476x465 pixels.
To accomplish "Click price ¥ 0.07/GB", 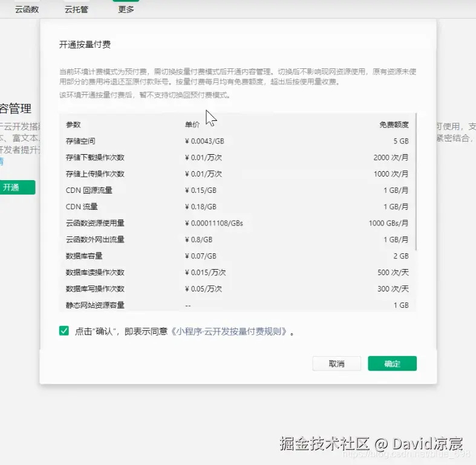I will point(201,256).
